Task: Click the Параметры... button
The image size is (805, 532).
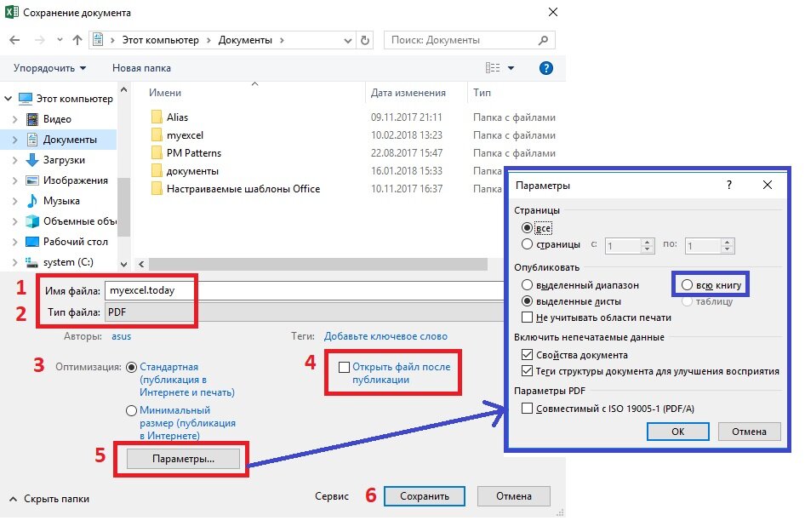Action: point(183,459)
